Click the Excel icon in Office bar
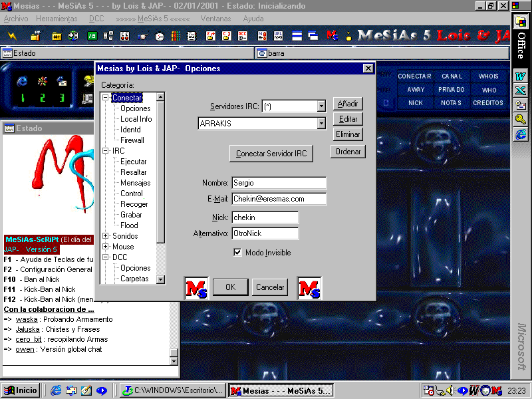 (521, 90)
